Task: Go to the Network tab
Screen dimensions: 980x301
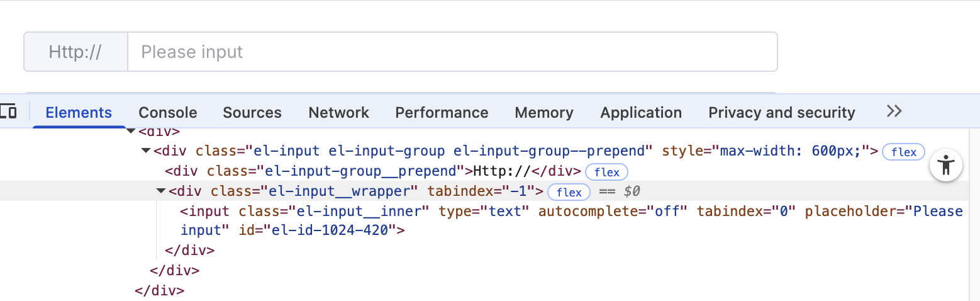Action: (x=338, y=113)
